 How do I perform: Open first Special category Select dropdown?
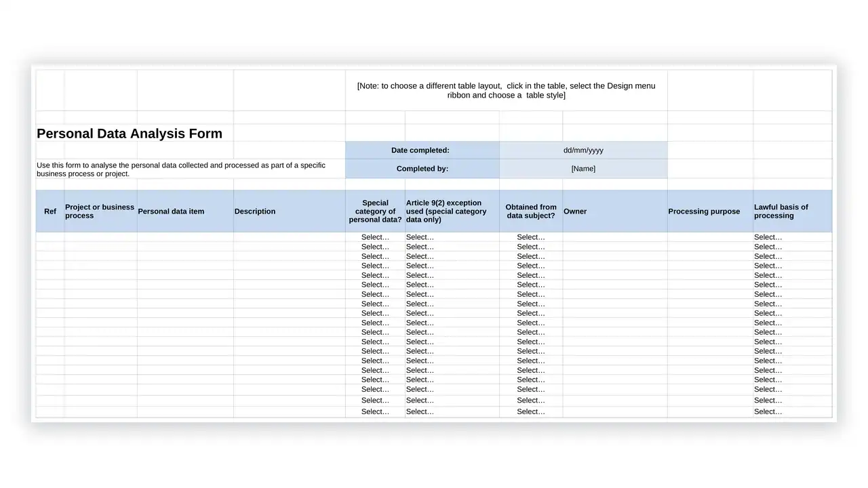point(375,237)
